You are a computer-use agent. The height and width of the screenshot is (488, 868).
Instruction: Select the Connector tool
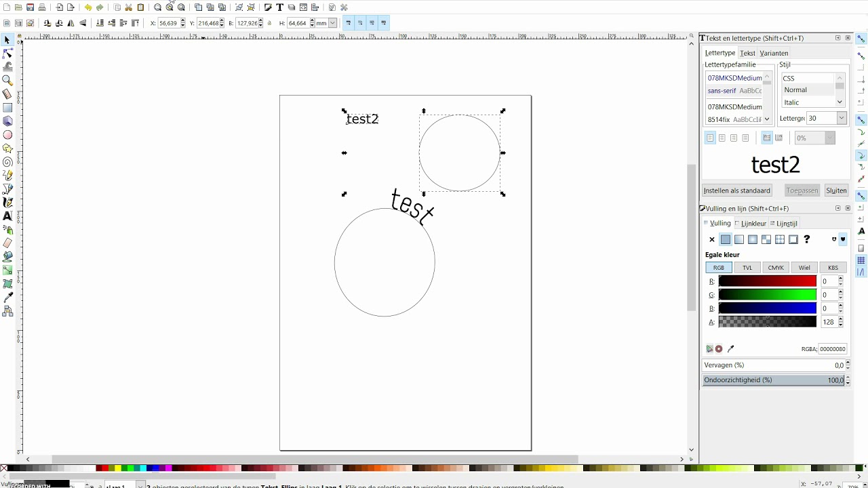tap(7, 311)
